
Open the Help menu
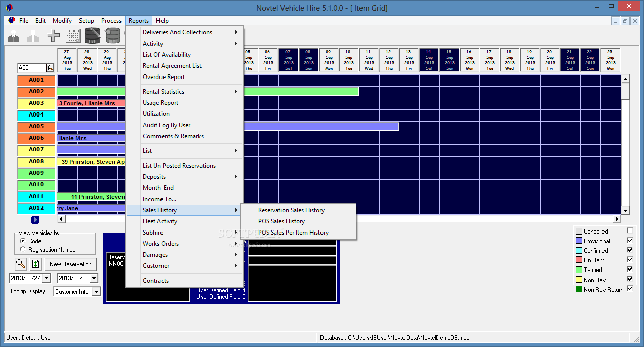(162, 21)
